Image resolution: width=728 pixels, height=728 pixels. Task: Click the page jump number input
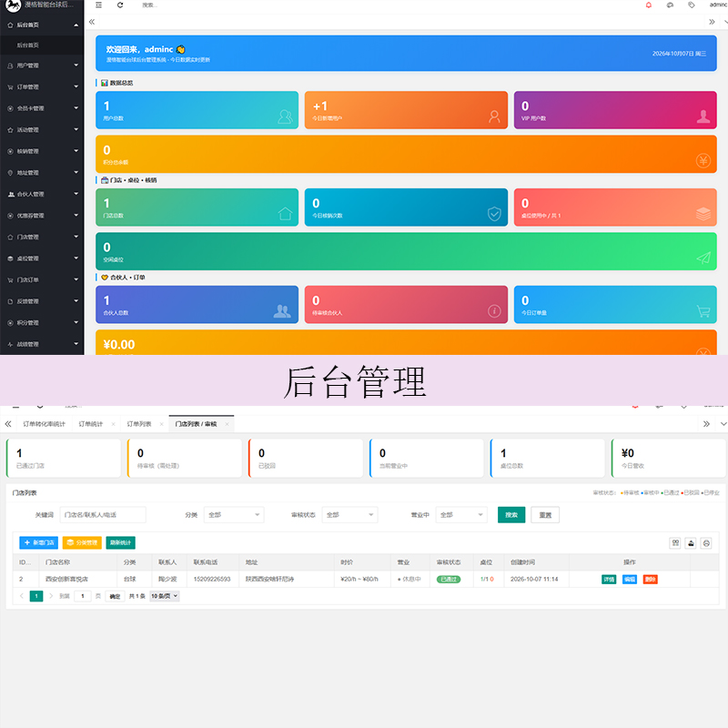[83, 597]
